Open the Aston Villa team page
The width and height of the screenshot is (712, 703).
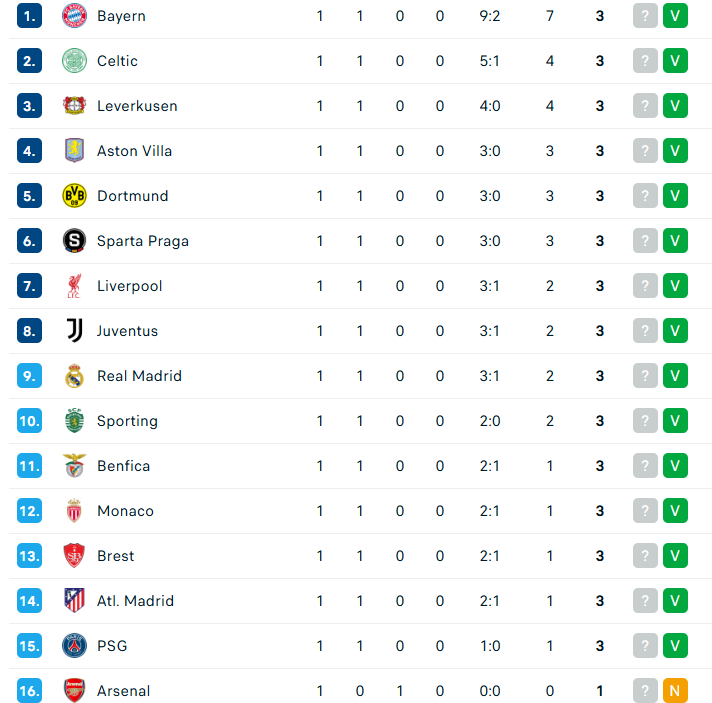click(134, 151)
